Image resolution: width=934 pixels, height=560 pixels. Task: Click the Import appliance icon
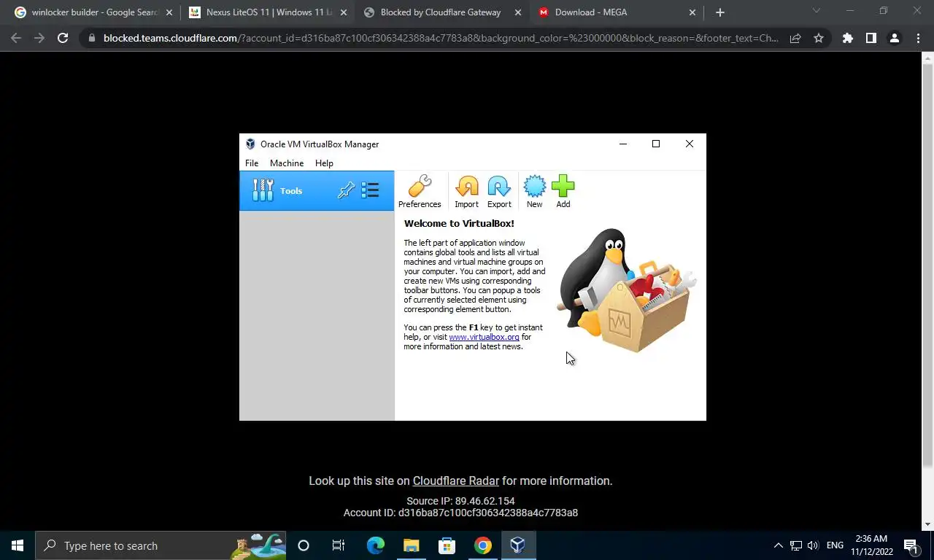[x=467, y=192]
